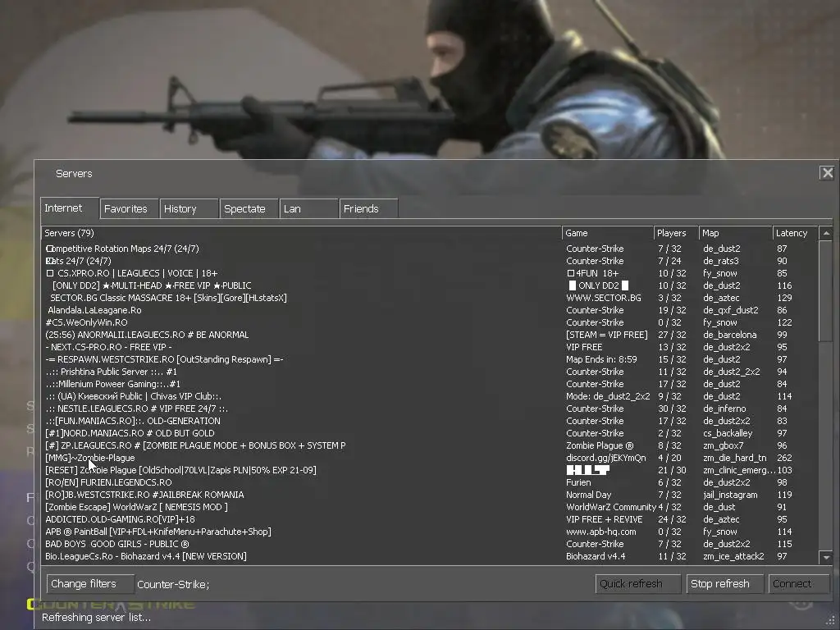Click the WWW.SECTOR.BG game cell
840x630 pixels.
604,298
